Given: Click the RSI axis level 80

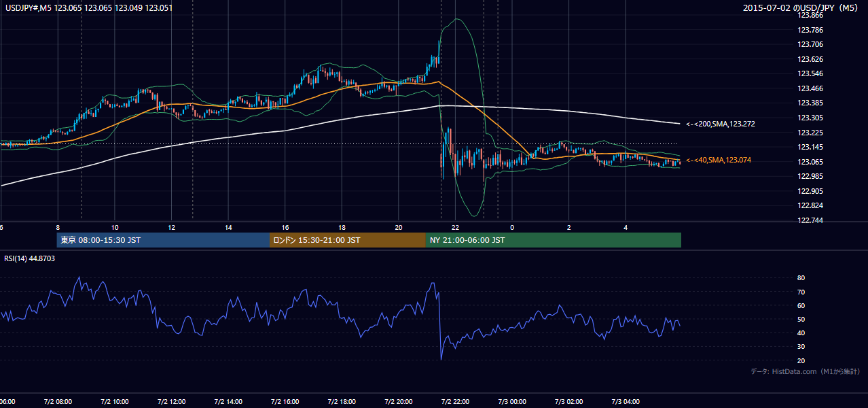Looking at the screenshot, I should pyautogui.click(x=801, y=278).
